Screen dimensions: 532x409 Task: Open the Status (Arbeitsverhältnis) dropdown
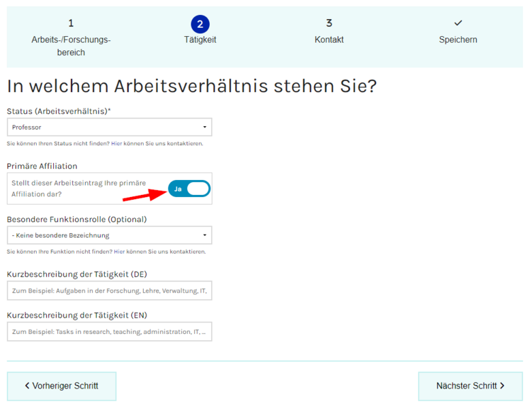pos(109,127)
